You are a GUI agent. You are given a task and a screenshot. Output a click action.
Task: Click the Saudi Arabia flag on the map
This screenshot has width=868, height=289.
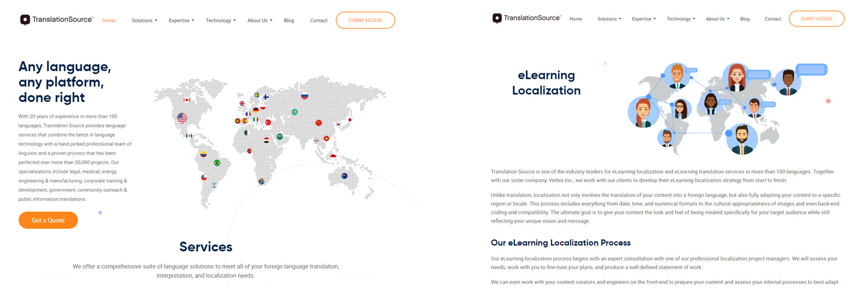tap(279, 137)
